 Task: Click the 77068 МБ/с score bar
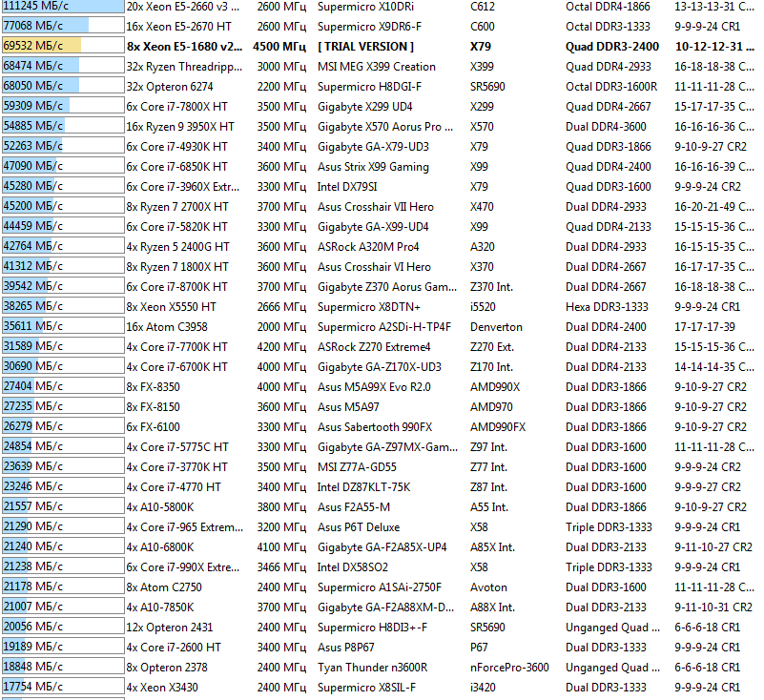[63, 26]
